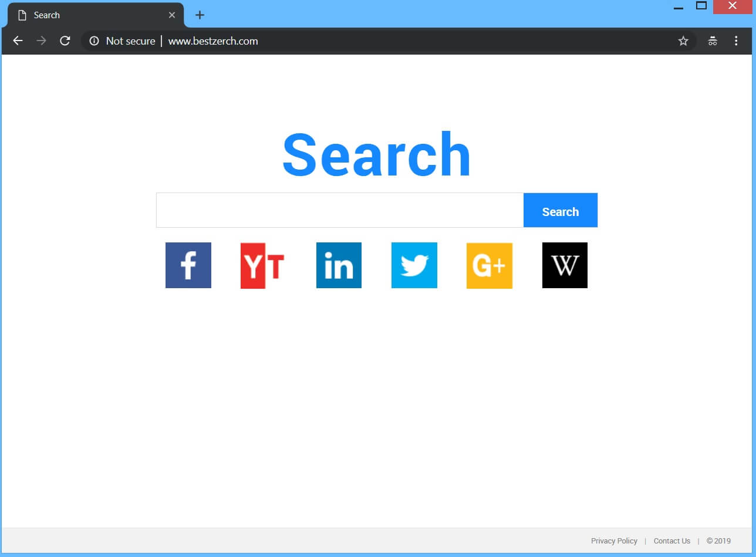Screen dimensions: 756x557
Task: Click the incognito icon in the toolbar
Action: click(x=713, y=41)
